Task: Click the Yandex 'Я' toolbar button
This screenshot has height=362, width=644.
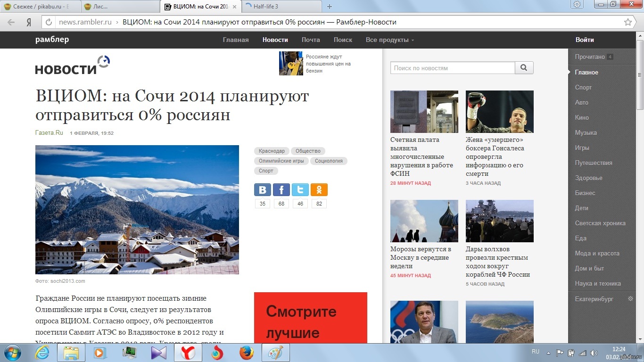Action: point(29,22)
